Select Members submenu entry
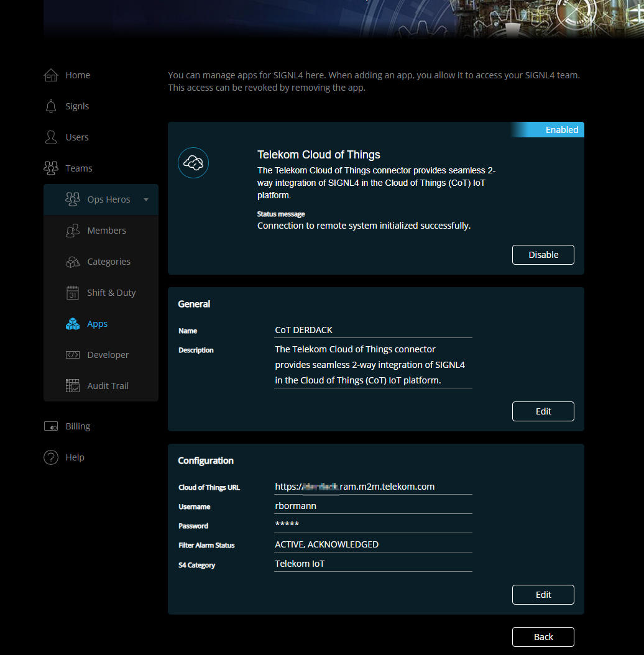Viewport: 644px width, 655px height. [106, 231]
